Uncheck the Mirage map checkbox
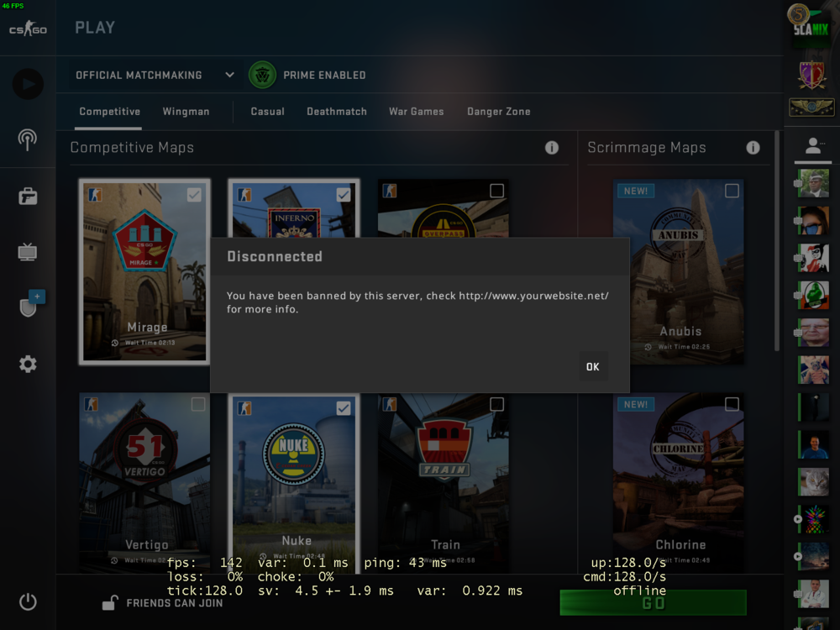The width and height of the screenshot is (840, 630). coord(195,195)
